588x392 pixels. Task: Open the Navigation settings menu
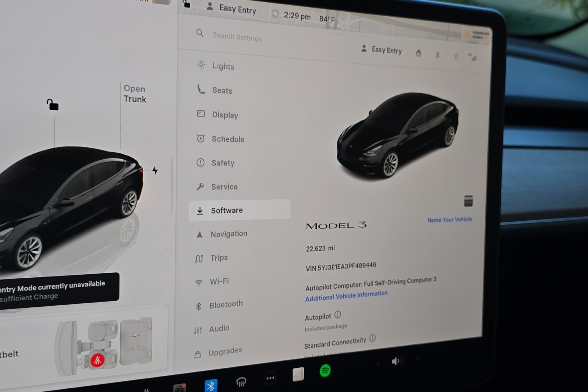[222, 234]
